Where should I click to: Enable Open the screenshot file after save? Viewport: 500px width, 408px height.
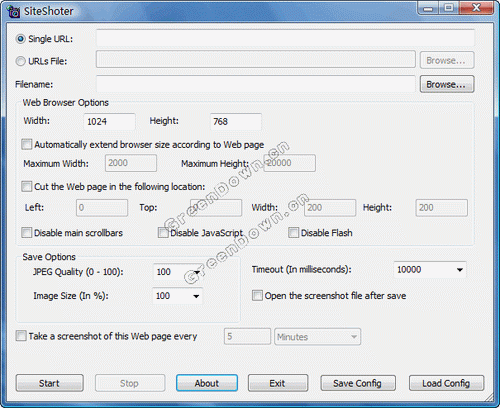point(257,295)
